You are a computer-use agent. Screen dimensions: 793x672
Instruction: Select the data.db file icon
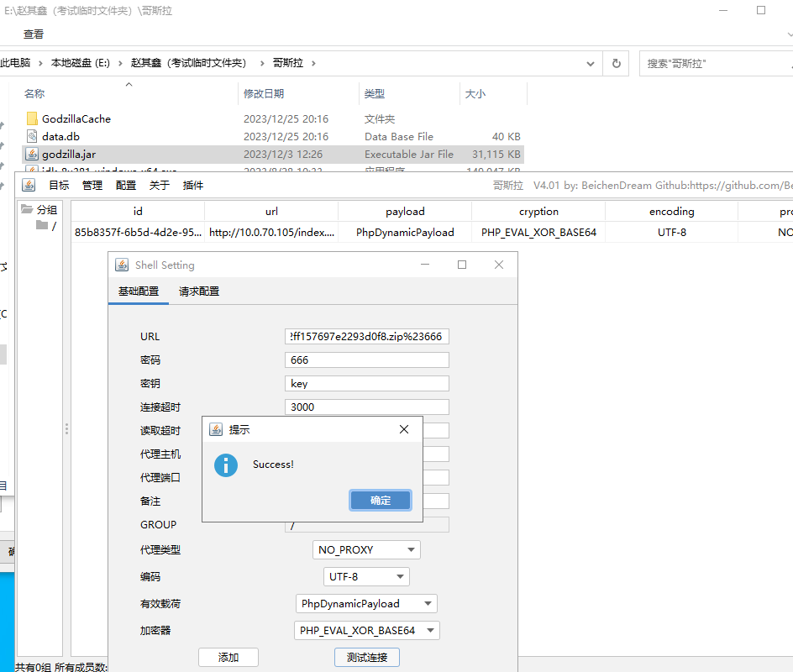32,137
